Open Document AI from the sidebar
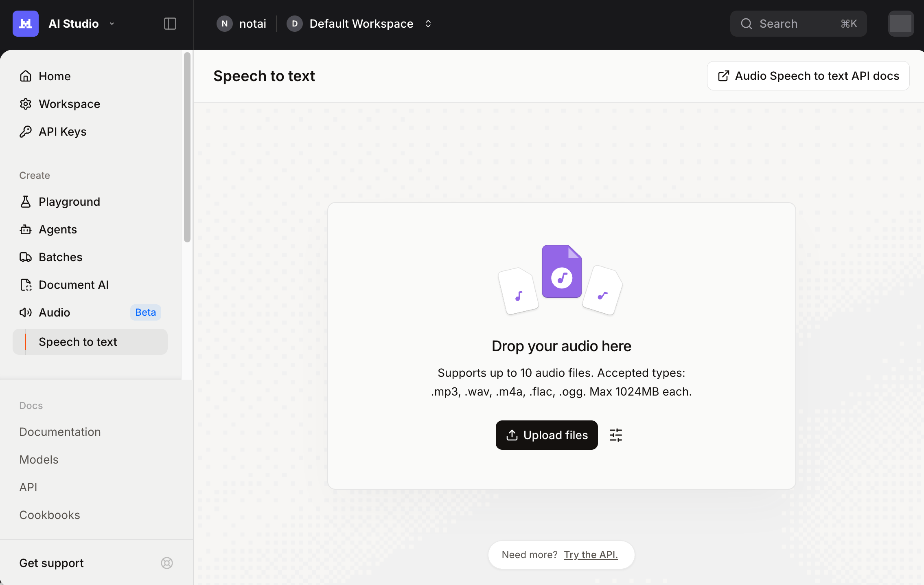The width and height of the screenshot is (924, 585). point(74,284)
